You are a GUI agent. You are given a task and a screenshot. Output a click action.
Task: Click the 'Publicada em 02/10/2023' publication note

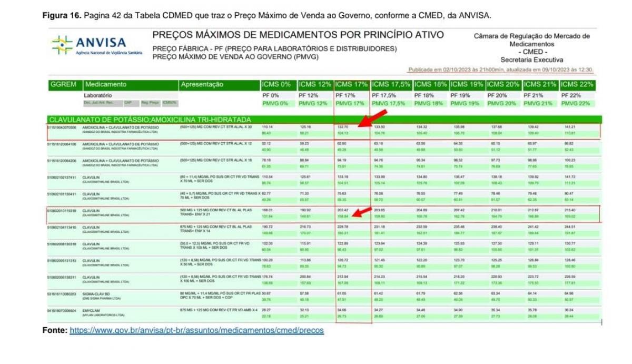point(500,70)
